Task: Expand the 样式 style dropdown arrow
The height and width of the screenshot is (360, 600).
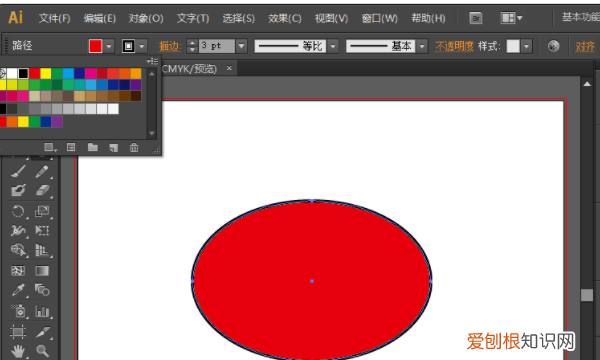Action: tap(527, 46)
